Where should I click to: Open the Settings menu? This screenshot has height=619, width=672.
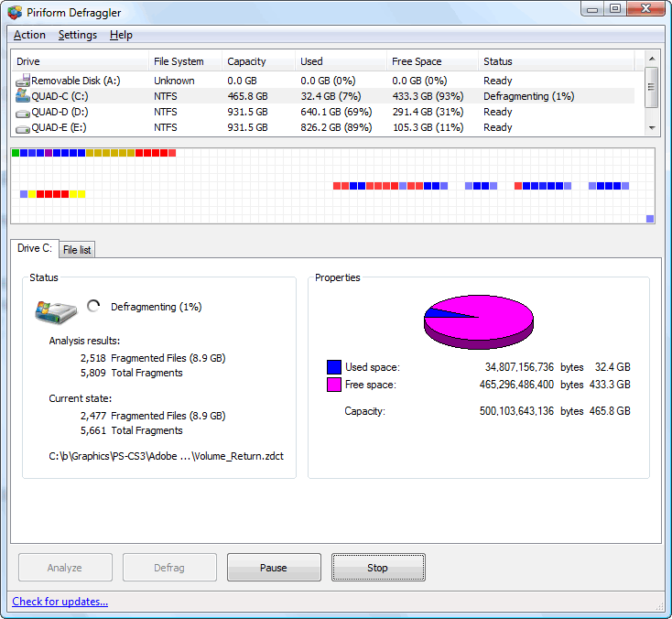tap(78, 35)
